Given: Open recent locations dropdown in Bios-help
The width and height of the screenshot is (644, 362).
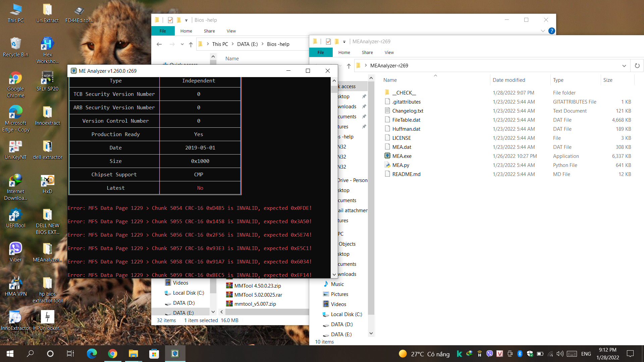Looking at the screenshot, I should coord(182,44).
